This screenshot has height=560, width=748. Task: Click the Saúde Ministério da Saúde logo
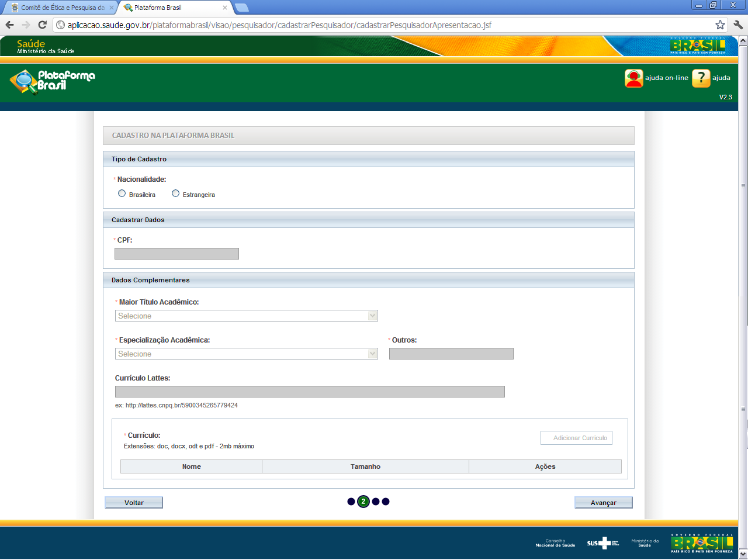point(46,46)
